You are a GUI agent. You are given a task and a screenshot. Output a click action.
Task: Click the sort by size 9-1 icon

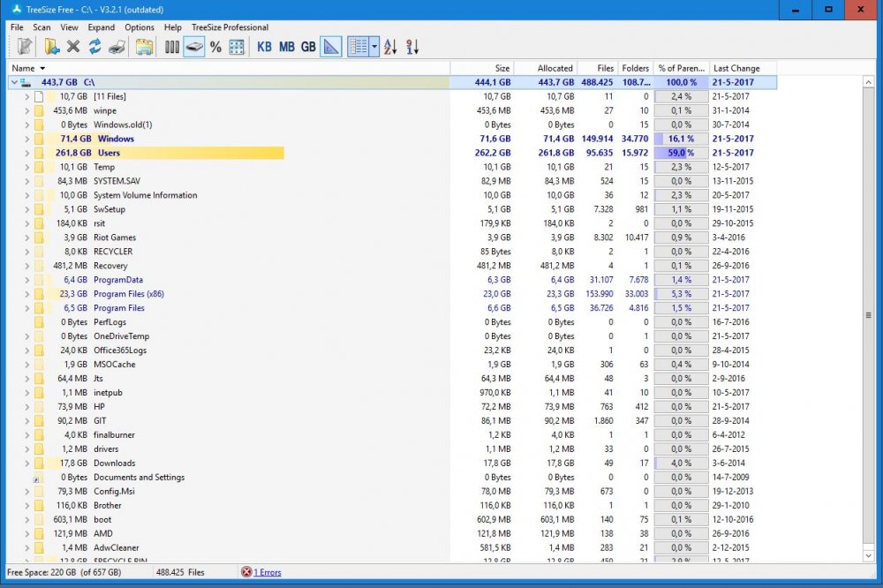(x=412, y=47)
